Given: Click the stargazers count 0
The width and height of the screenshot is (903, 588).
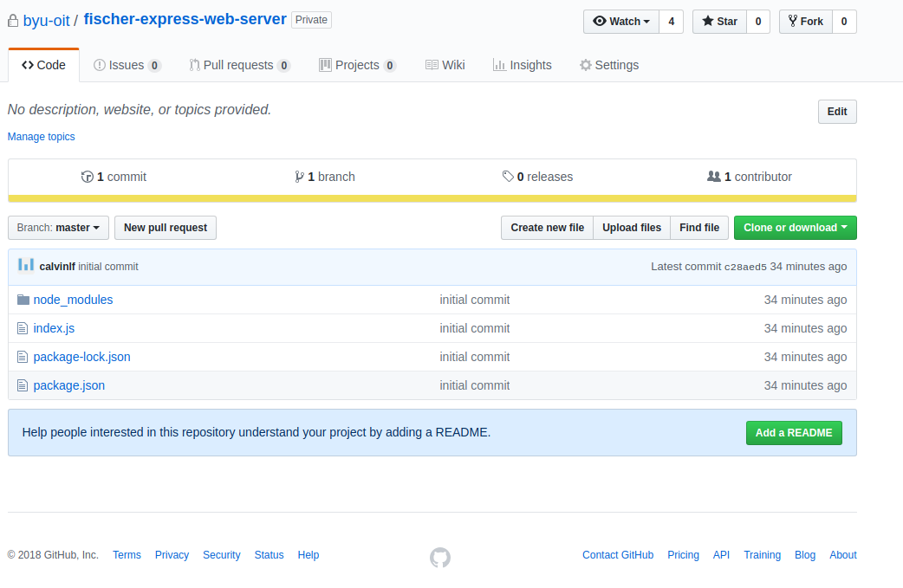Looking at the screenshot, I should point(758,22).
